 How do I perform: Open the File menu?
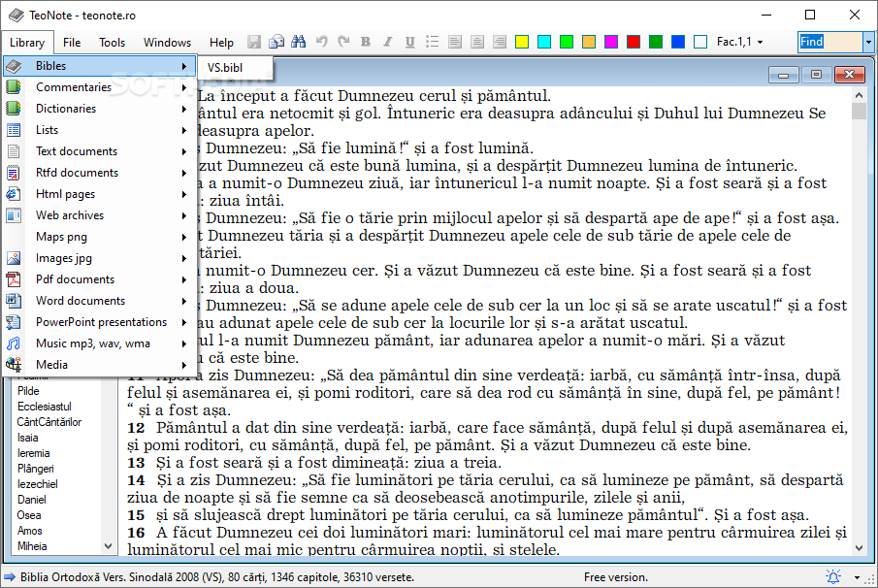click(x=72, y=43)
